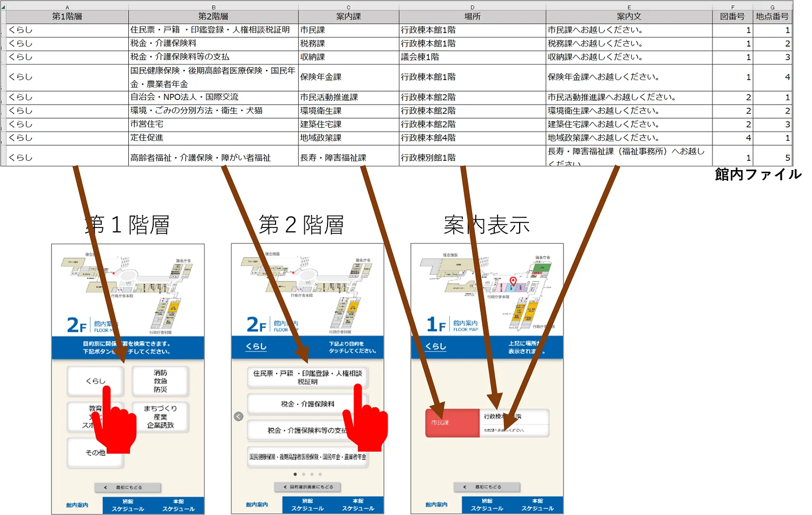
Task: Tap the first pagination dot under the purpose list
Action: pos(295,474)
